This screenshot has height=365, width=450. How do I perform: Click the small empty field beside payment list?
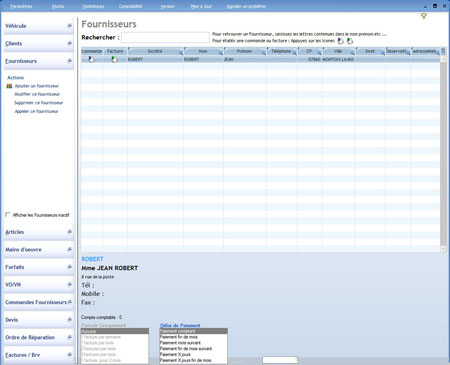[280, 360]
